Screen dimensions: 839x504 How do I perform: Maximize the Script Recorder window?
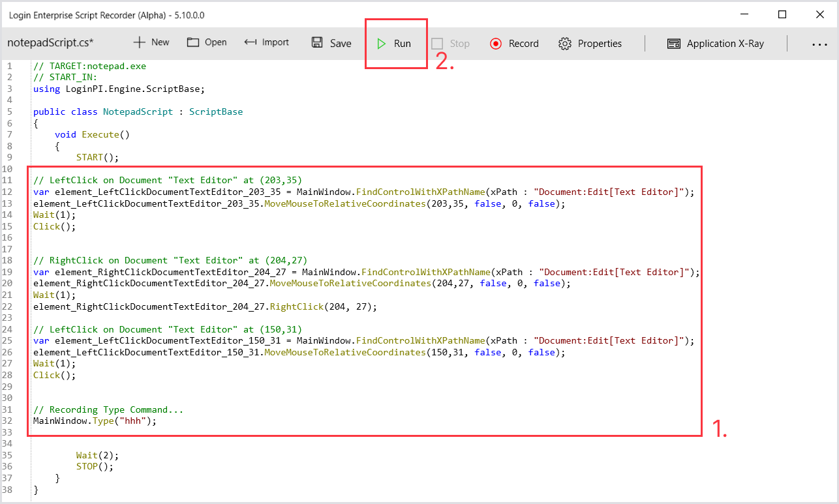coord(782,14)
